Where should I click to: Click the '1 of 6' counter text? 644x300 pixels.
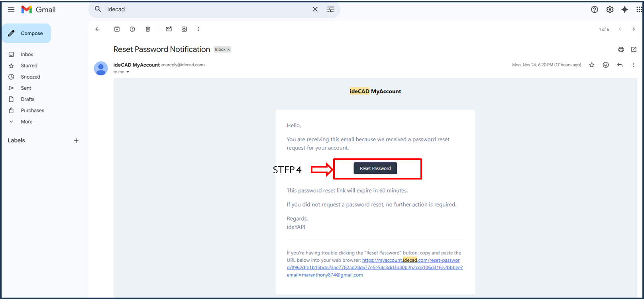point(604,29)
